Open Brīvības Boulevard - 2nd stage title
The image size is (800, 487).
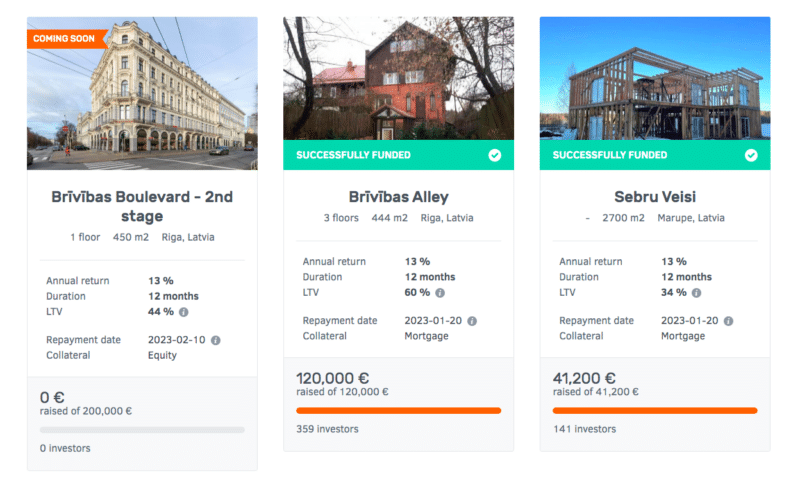pyautogui.click(x=142, y=206)
